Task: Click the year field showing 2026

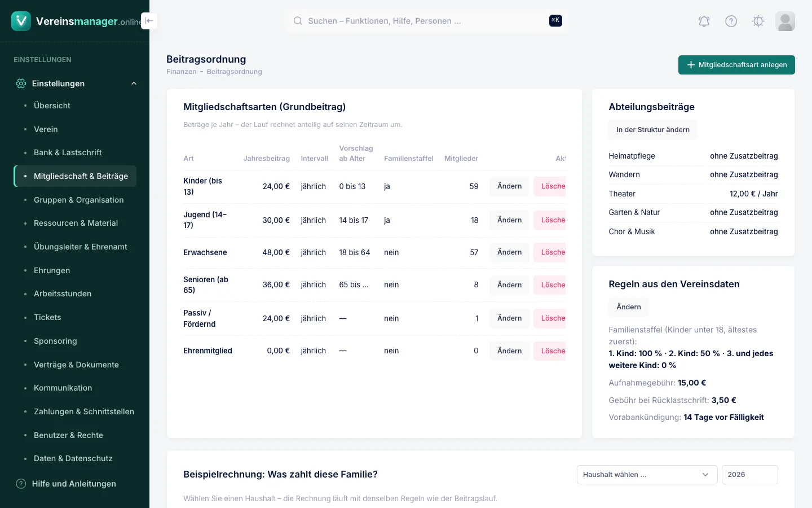Action: [749, 475]
